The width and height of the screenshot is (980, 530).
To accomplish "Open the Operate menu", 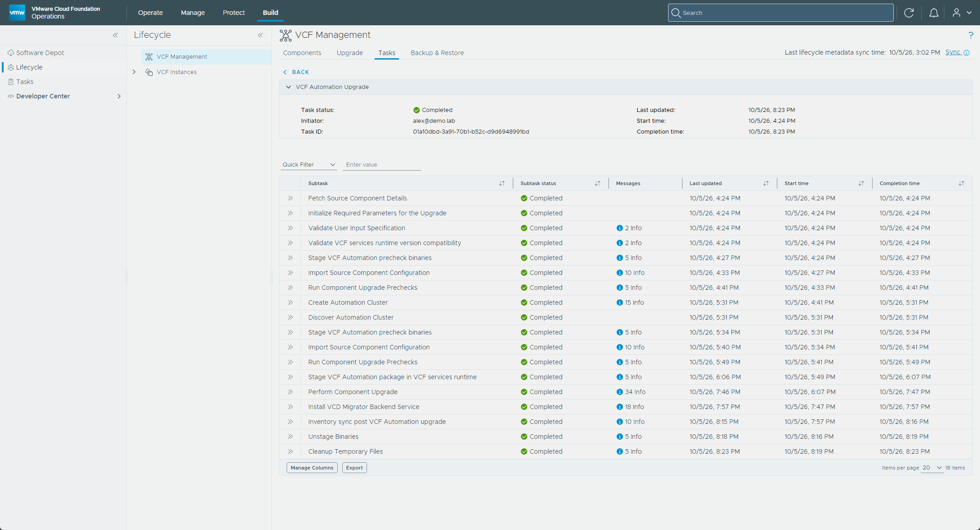I will pyautogui.click(x=150, y=13).
